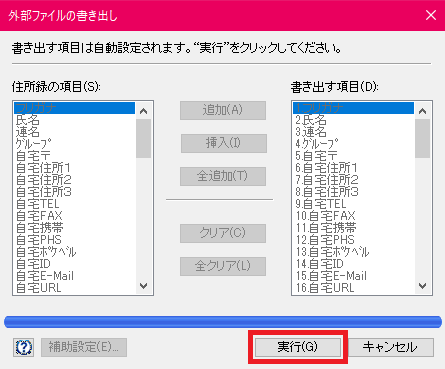Click the help question mark icon

(x=23, y=347)
